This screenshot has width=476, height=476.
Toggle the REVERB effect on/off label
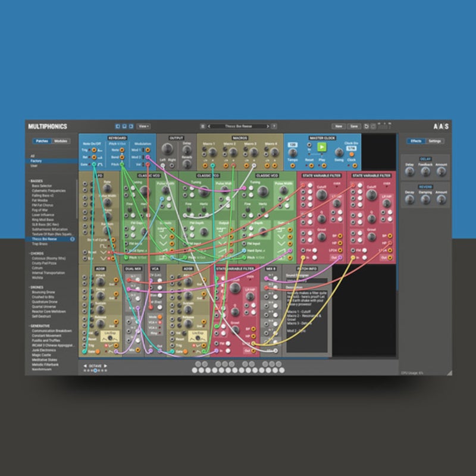425,187
